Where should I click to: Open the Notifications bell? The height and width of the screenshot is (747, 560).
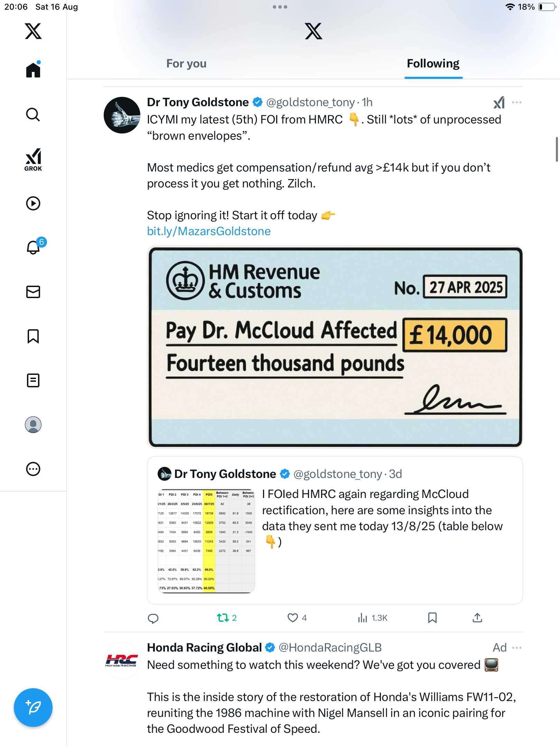(34, 247)
